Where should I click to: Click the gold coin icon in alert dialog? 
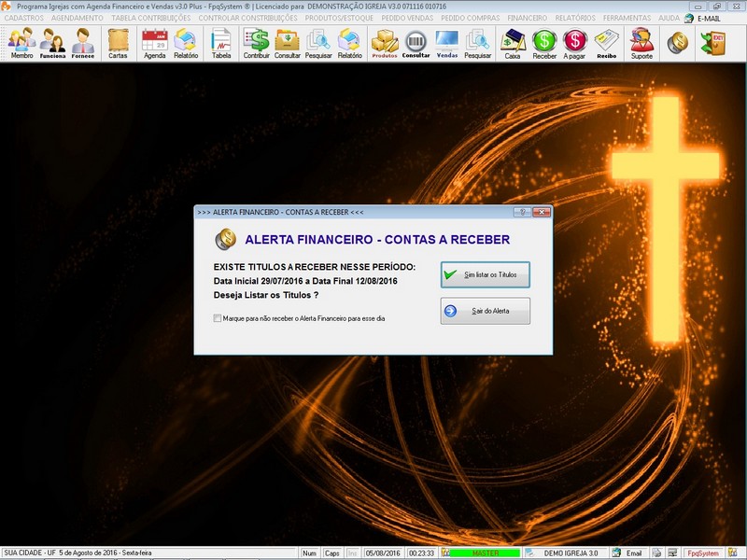pyautogui.click(x=225, y=239)
